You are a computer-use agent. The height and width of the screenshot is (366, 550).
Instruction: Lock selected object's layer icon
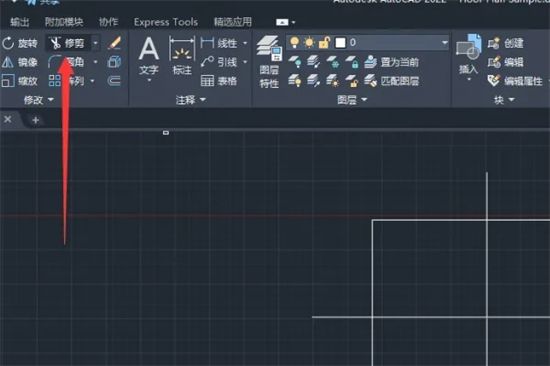pos(352,62)
